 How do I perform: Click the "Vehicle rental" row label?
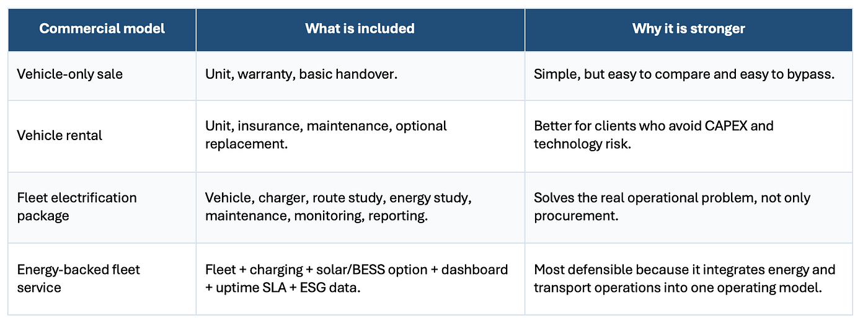tap(102, 135)
